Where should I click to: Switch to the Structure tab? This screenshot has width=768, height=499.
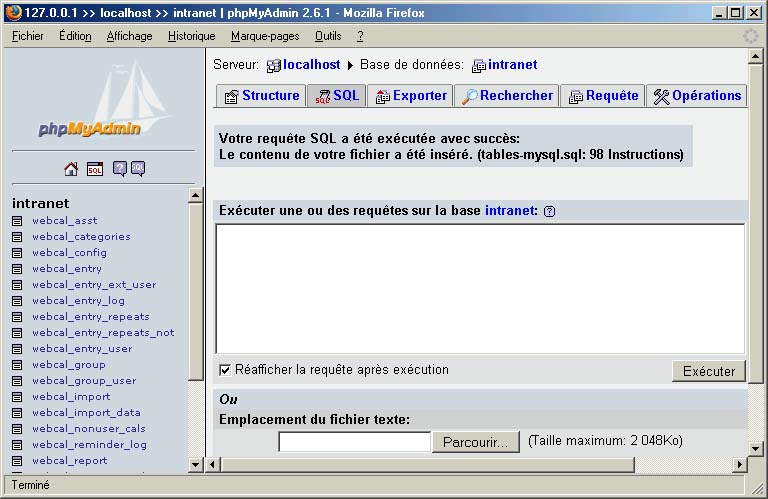(x=261, y=95)
